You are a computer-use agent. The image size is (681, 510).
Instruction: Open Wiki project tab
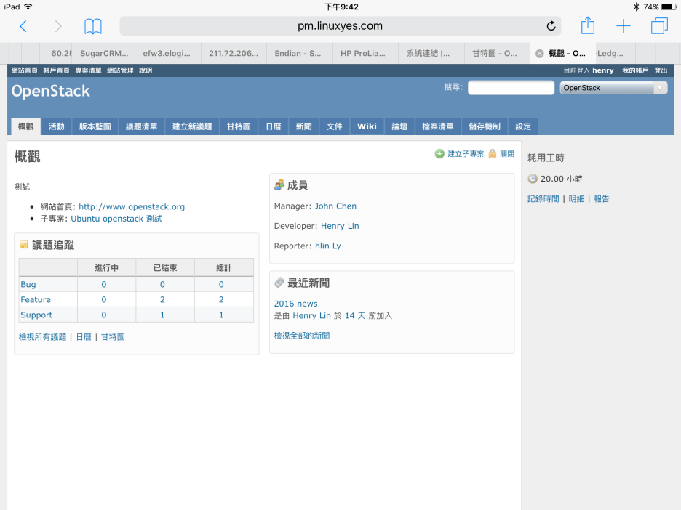367,126
